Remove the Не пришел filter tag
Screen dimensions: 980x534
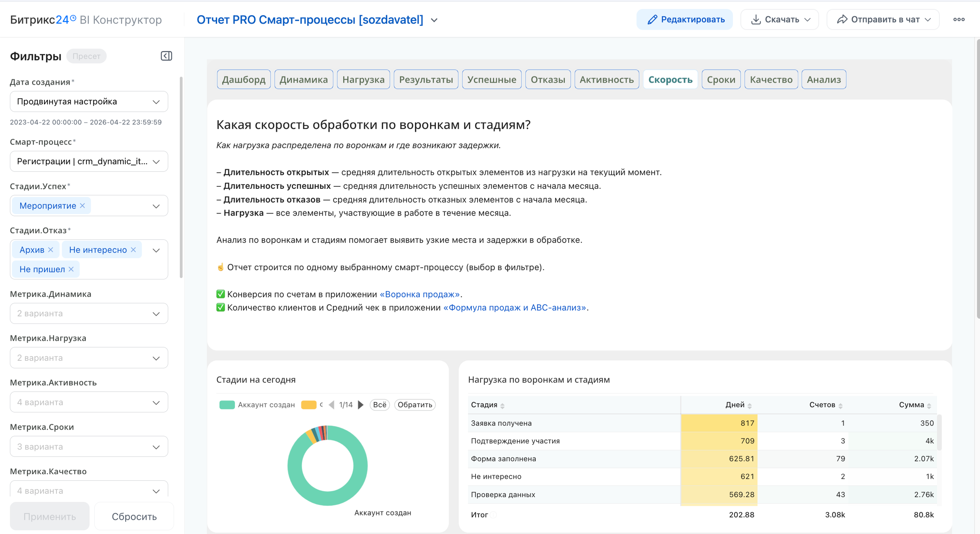coord(71,269)
